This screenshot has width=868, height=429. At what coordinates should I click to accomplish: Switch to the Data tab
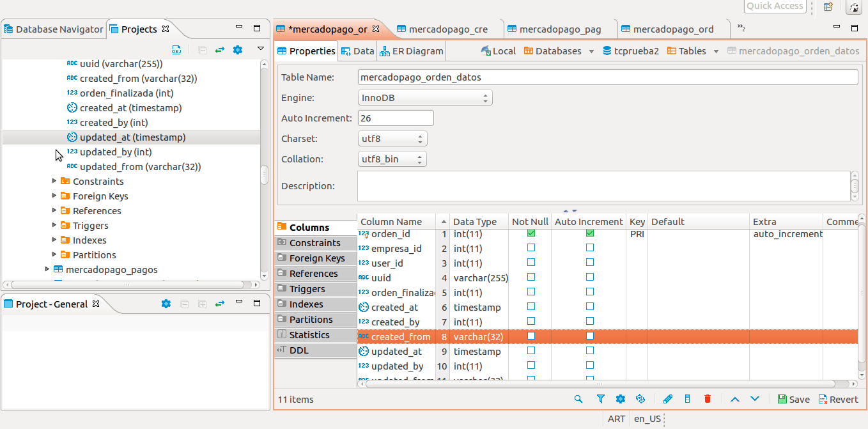click(x=357, y=51)
